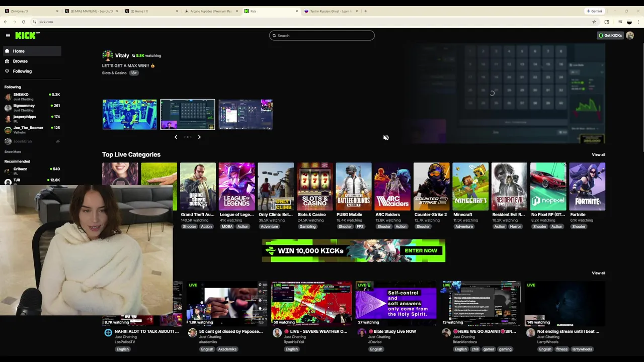Switch to the MIAS MAINLINE Search browser tab

(91, 11)
